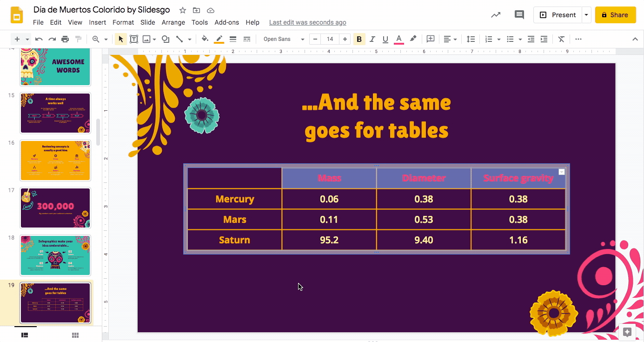Click the Present button

[558, 15]
